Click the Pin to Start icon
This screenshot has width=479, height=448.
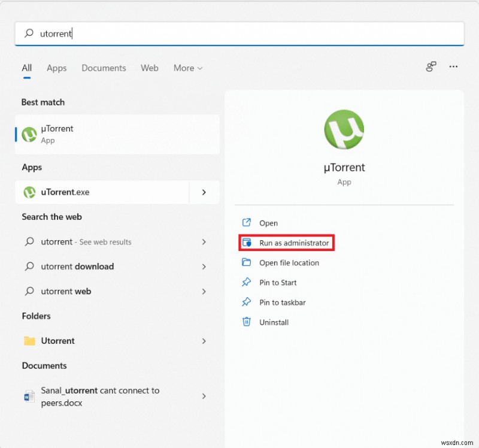(x=247, y=282)
